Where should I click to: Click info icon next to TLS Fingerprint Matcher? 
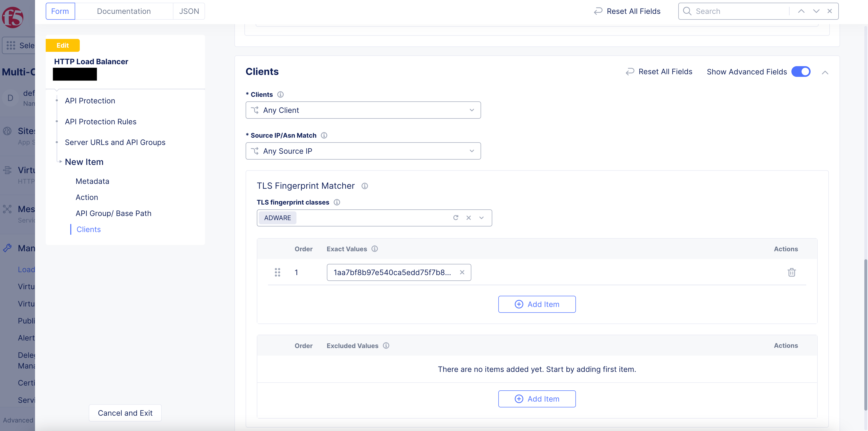[365, 186]
